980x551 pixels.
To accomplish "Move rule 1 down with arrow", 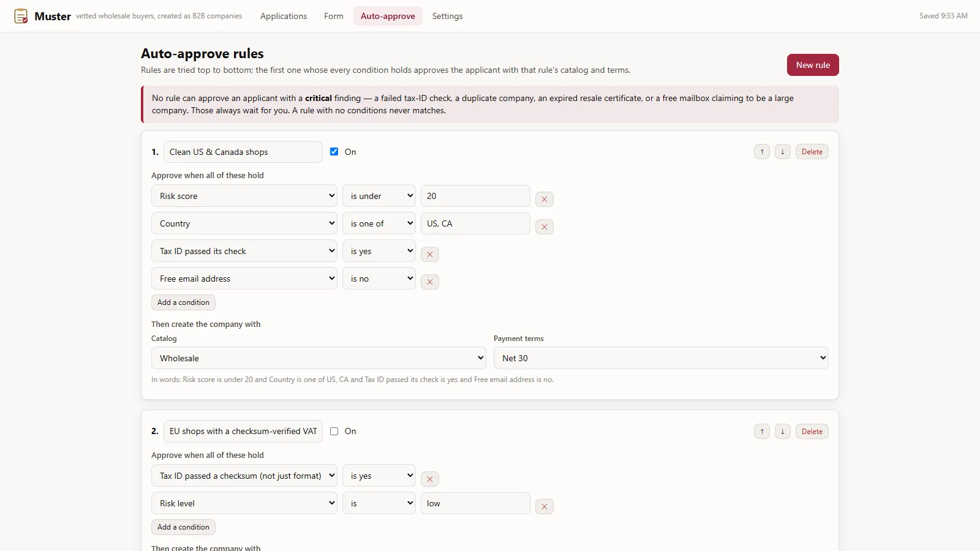I will [x=783, y=152].
